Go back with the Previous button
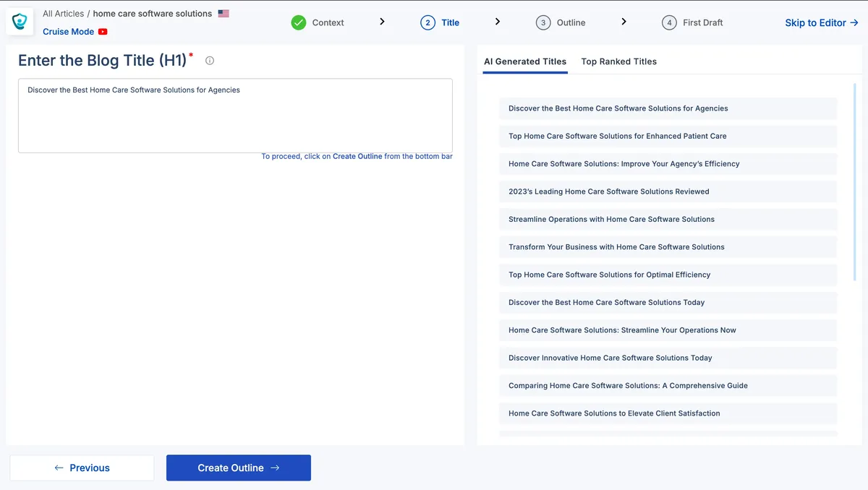This screenshot has height=490, width=868. [82, 468]
